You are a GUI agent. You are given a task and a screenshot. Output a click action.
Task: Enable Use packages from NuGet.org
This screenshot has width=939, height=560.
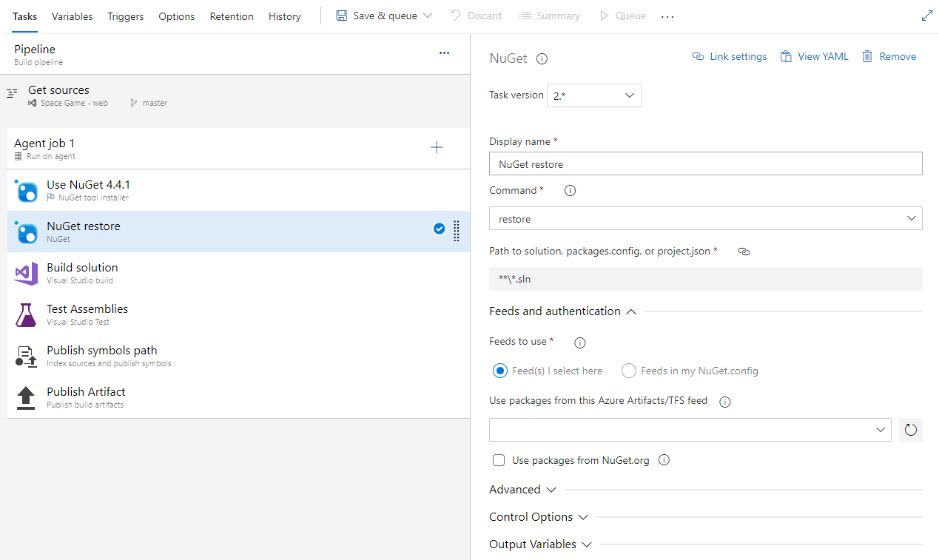(x=499, y=460)
